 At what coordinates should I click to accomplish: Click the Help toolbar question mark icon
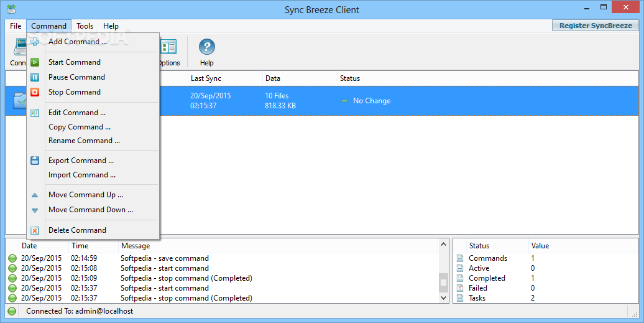(x=207, y=47)
